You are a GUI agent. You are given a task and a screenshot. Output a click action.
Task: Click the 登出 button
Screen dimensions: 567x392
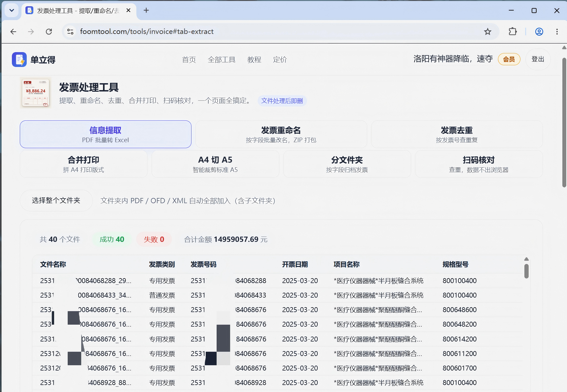pos(538,59)
